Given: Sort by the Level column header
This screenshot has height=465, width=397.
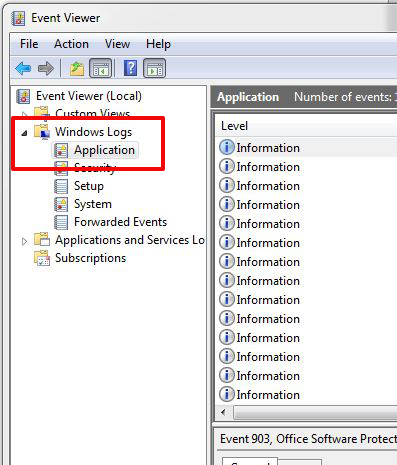Looking at the screenshot, I should (x=234, y=126).
